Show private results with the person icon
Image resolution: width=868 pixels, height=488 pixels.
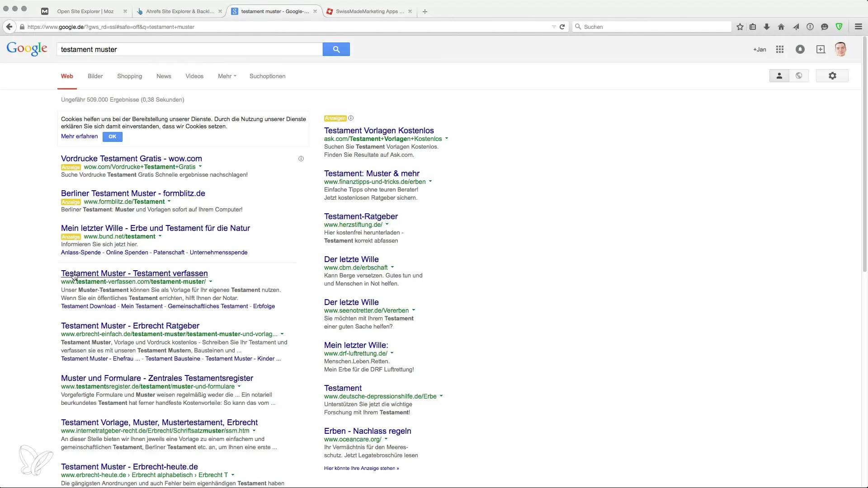coord(779,76)
